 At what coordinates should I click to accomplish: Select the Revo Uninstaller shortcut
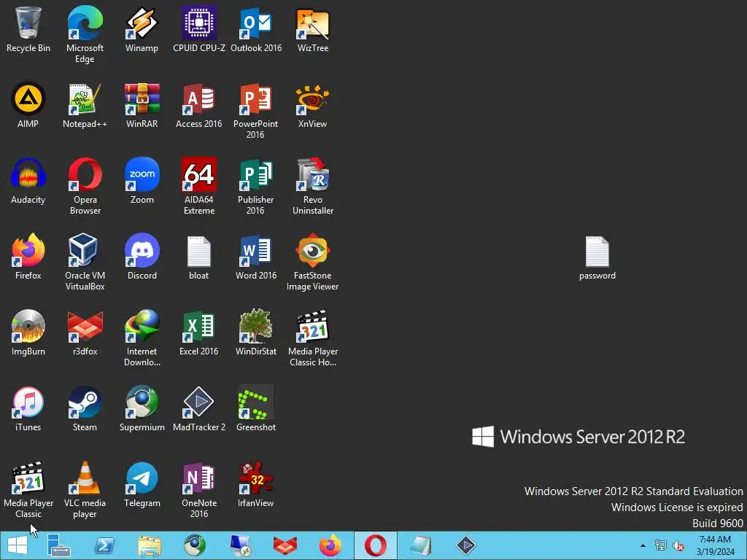(312, 186)
